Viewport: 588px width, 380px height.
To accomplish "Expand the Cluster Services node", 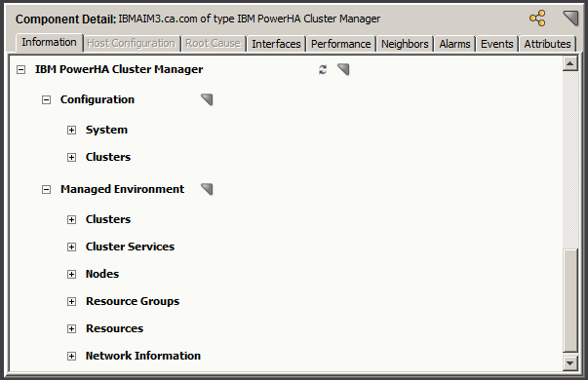I will point(71,247).
